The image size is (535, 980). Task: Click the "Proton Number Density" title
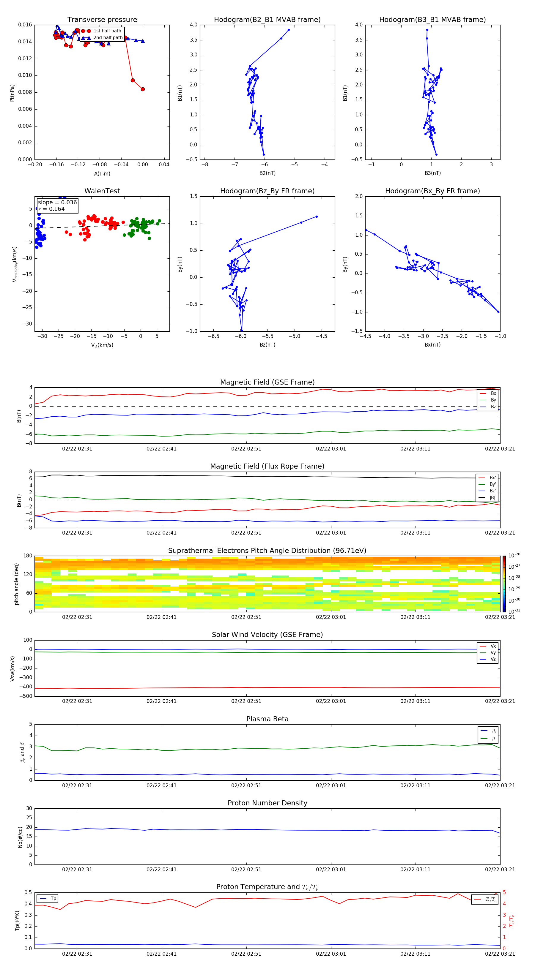click(x=267, y=803)
